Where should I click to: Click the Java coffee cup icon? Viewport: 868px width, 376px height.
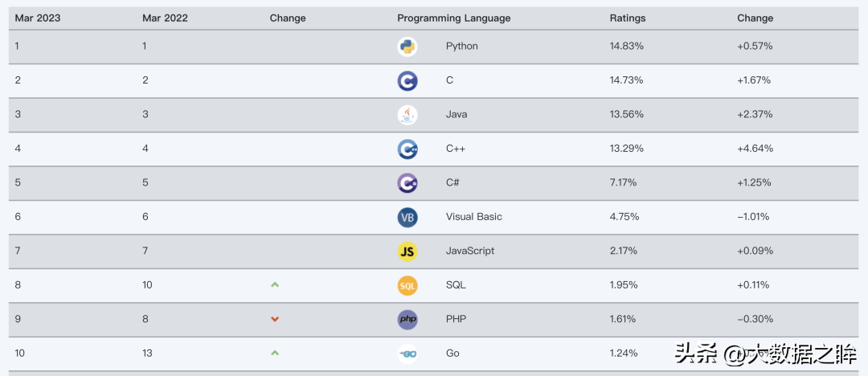coord(407,115)
